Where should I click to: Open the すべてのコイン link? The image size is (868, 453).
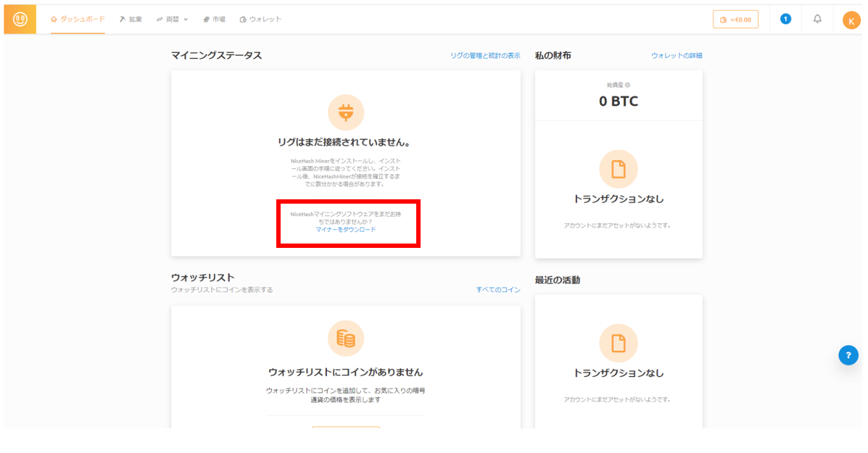(x=498, y=290)
